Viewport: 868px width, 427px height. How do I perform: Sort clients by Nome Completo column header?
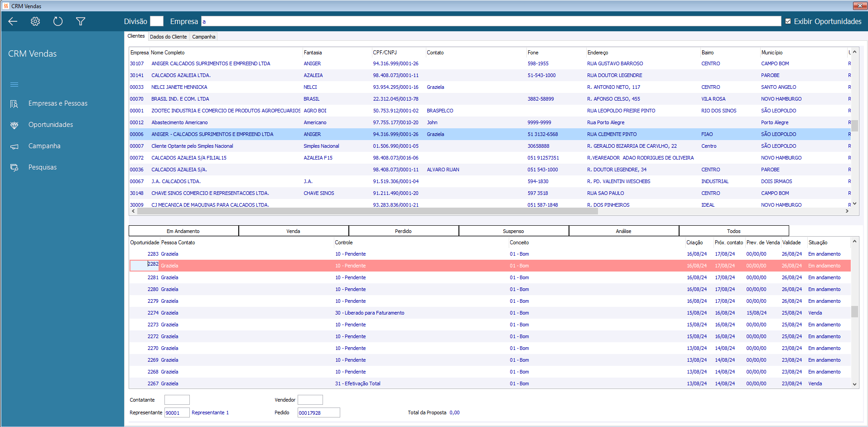pyautogui.click(x=168, y=53)
